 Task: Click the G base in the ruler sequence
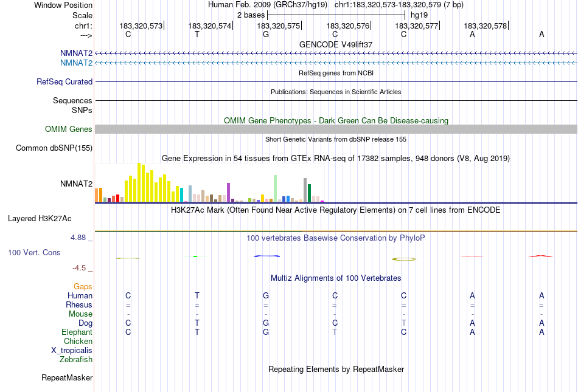coord(266,34)
